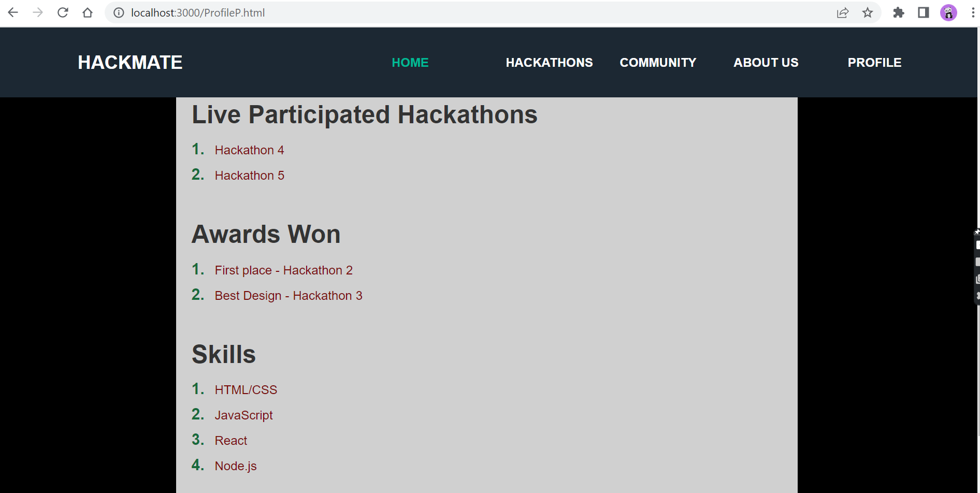Toggle the side panel icon
The image size is (980, 493).
point(923,12)
